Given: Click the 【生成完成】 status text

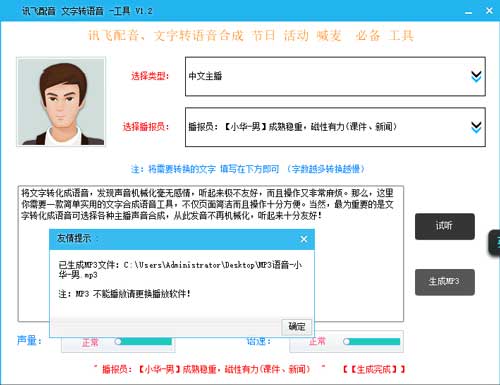Looking at the screenshot, I should point(374,369).
